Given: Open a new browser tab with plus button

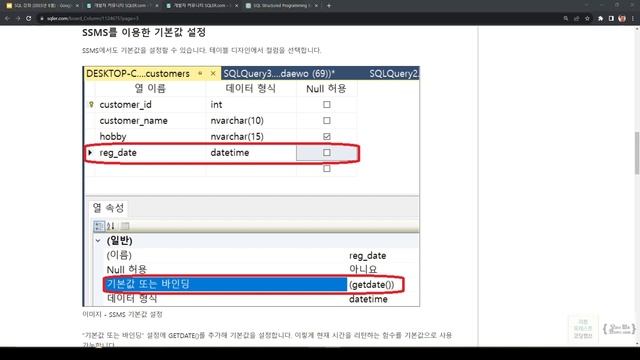Looking at the screenshot, I should click(x=329, y=6).
